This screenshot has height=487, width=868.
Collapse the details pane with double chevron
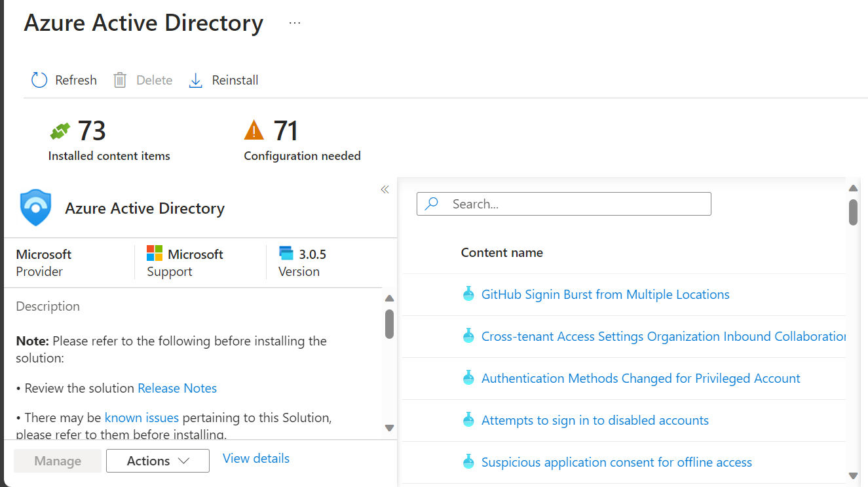[x=385, y=189]
